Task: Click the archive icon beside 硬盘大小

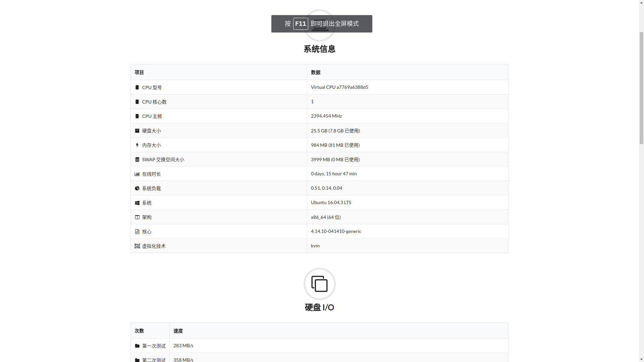Action: coord(137,131)
